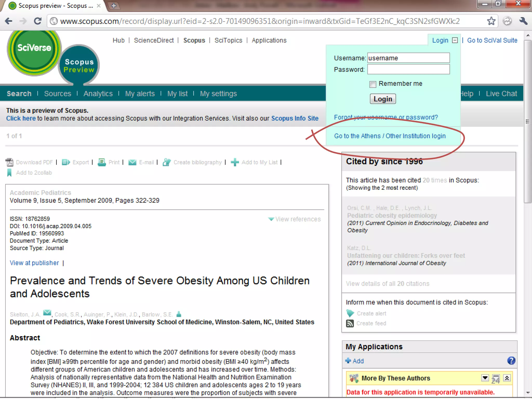Screen dimensions: 532x399
Task: Go to ScienceDirect
Action: 154,40
